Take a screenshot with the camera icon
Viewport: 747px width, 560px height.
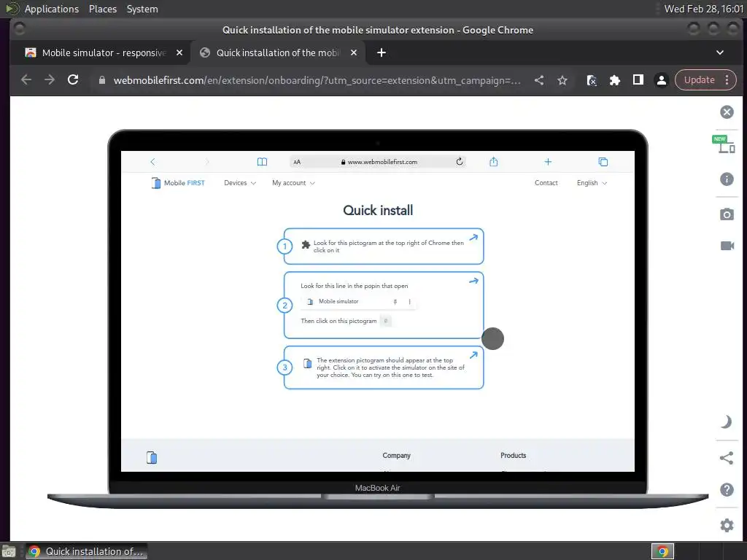(x=727, y=214)
